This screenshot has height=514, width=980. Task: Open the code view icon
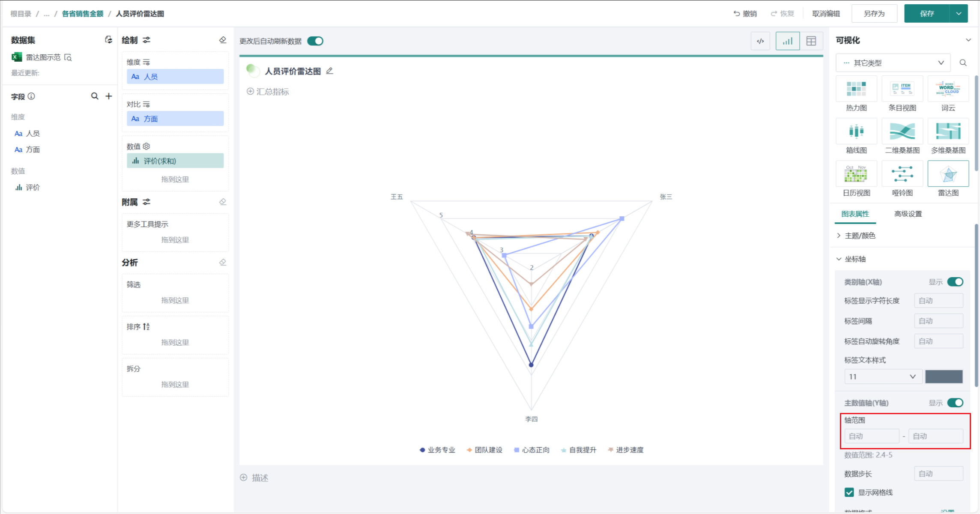pos(760,41)
